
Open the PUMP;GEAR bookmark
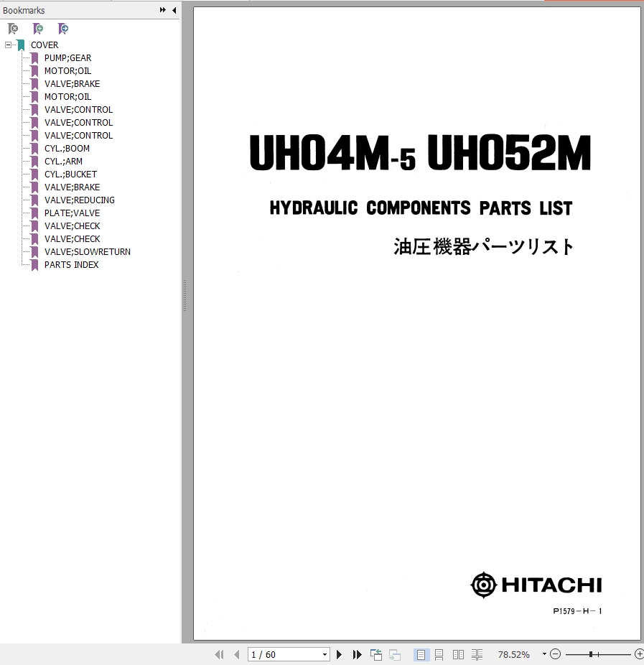[67, 57]
